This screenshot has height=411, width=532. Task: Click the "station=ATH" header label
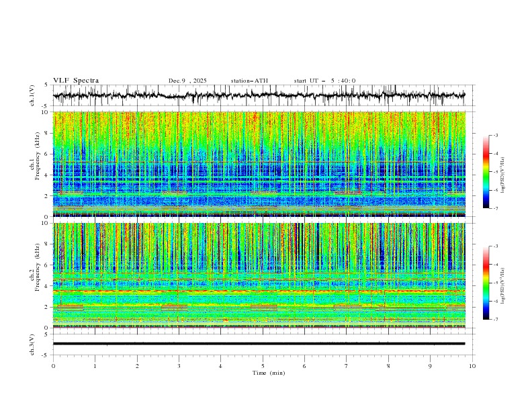249,81
